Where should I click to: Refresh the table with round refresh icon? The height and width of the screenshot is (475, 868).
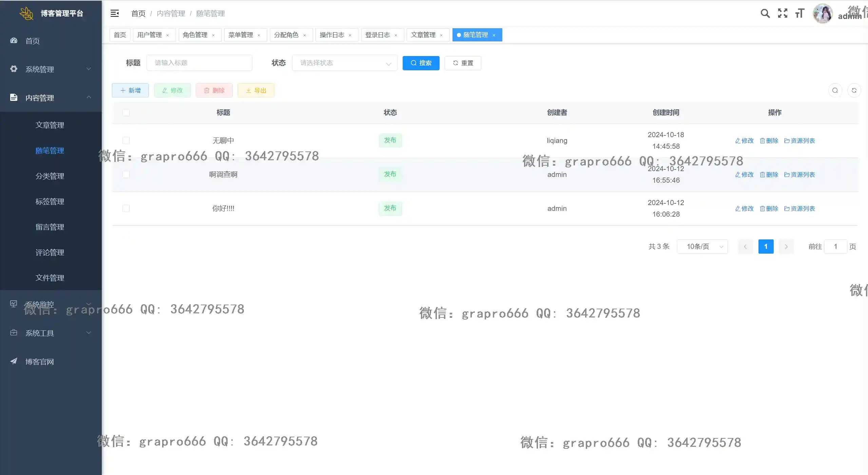click(854, 90)
